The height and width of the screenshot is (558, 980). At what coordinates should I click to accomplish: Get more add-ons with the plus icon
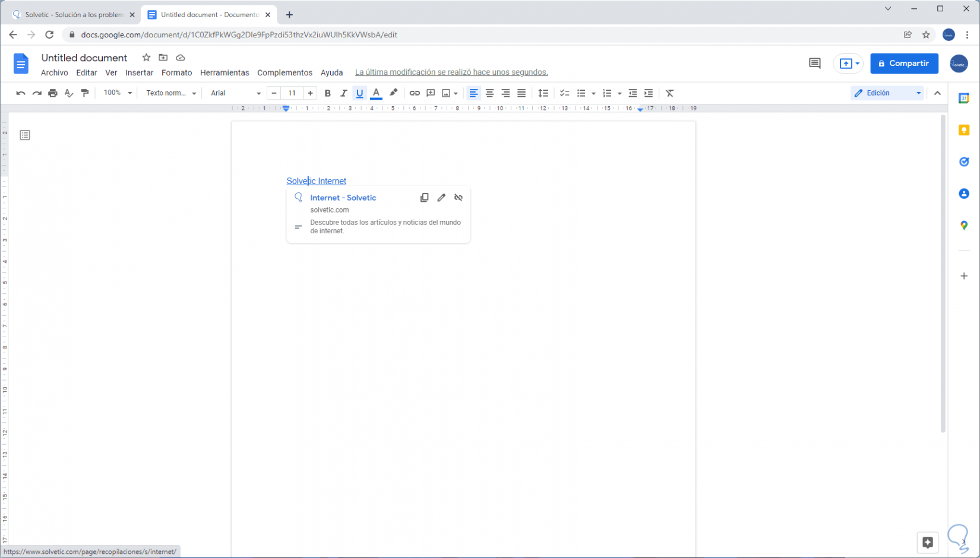coord(964,276)
